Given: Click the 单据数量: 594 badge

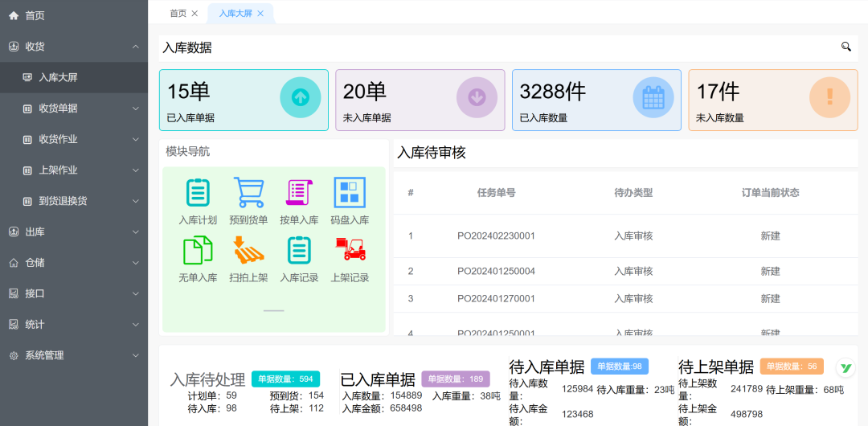Looking at the screenshot, I should pyautogui.click(x=285, y=379).
